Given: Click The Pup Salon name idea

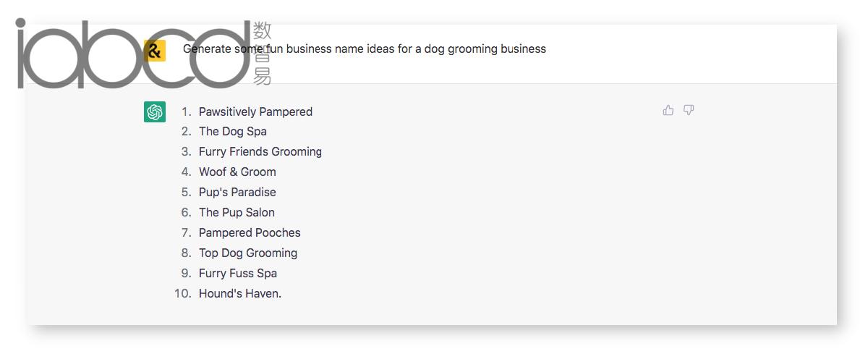Looking at the screenshot, I should (x=237, y=212).
